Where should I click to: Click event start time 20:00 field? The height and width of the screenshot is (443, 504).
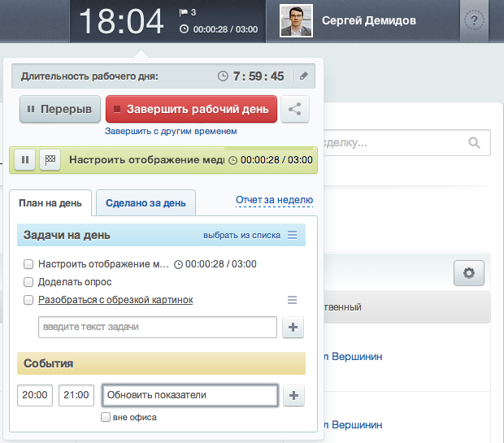(x=35, y=395)
